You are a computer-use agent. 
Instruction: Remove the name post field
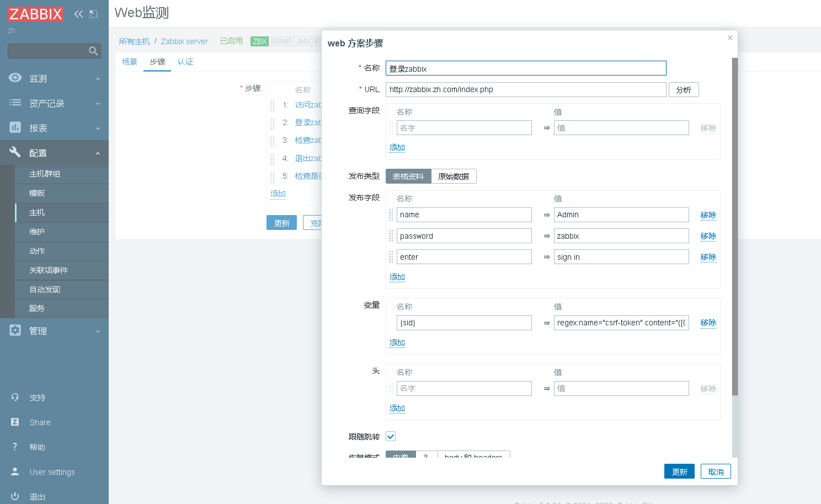tap(708, 215)
